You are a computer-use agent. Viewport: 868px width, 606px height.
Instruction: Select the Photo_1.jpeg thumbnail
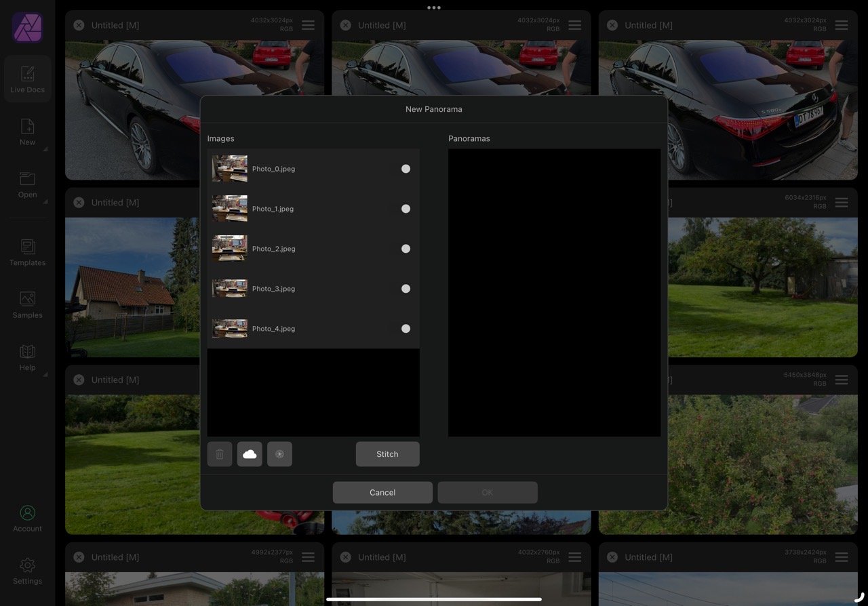point(229,209)
